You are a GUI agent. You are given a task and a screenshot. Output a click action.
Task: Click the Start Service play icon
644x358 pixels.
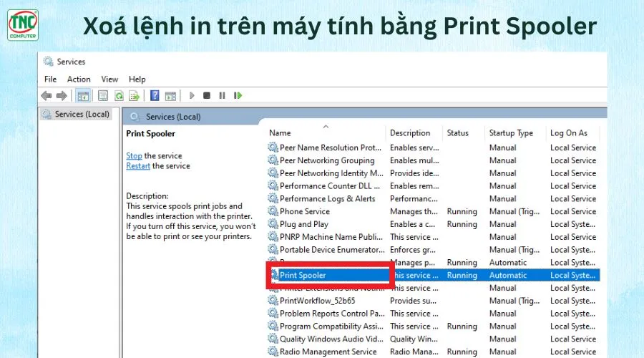192,96
